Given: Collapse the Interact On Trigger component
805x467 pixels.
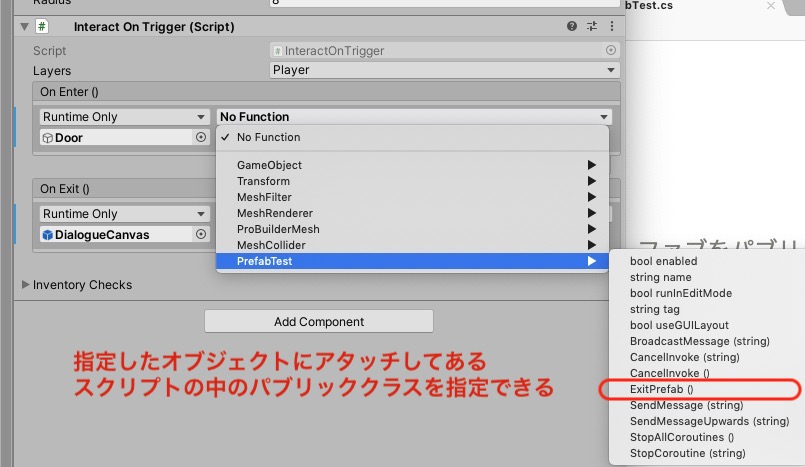Looking at the screenshot, I should pos(25,27).
